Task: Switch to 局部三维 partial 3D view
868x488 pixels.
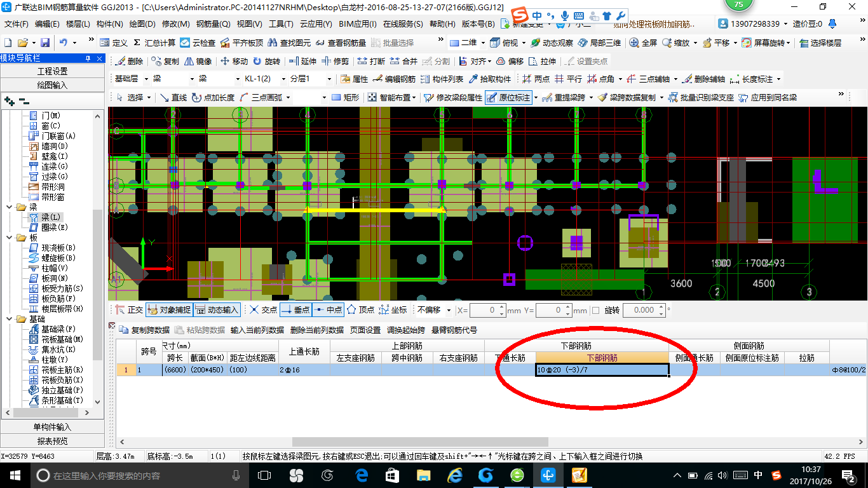Action: pyautogui.click(x=599, y=43)
